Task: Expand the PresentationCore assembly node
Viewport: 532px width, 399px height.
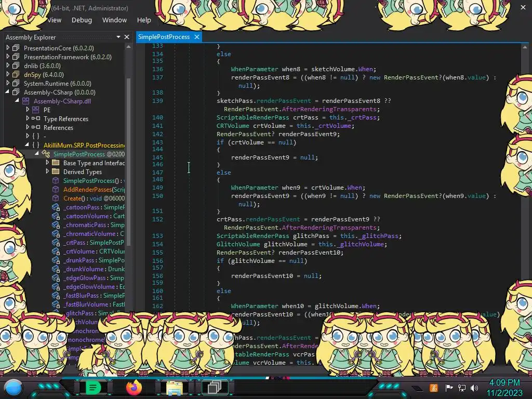Action: 8,48
